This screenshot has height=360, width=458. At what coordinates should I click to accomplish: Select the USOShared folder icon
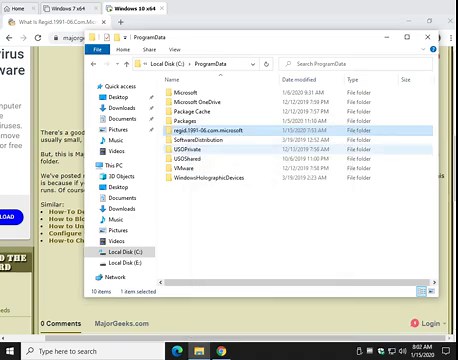coord(169,159)
